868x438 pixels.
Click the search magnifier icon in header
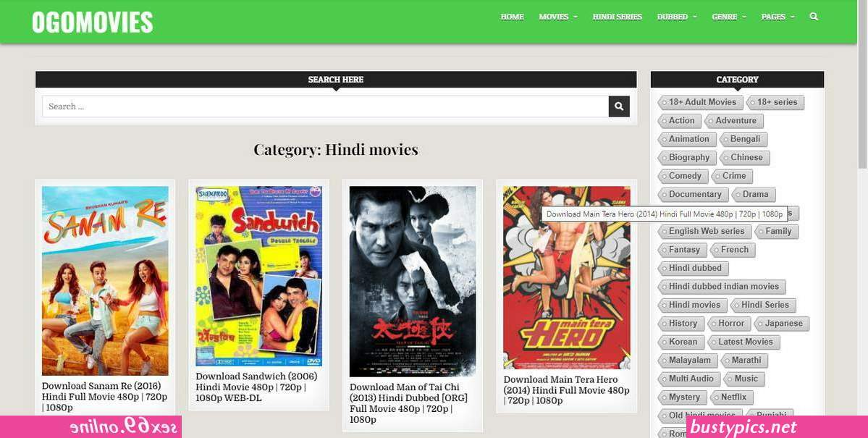(x=813, y=17)
